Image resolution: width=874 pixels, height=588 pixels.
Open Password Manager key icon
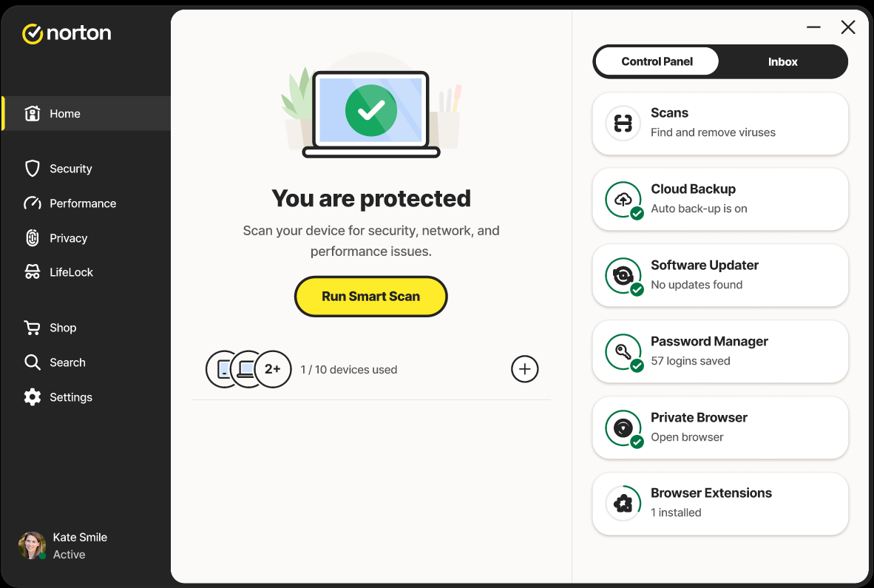tap(623, 352)
